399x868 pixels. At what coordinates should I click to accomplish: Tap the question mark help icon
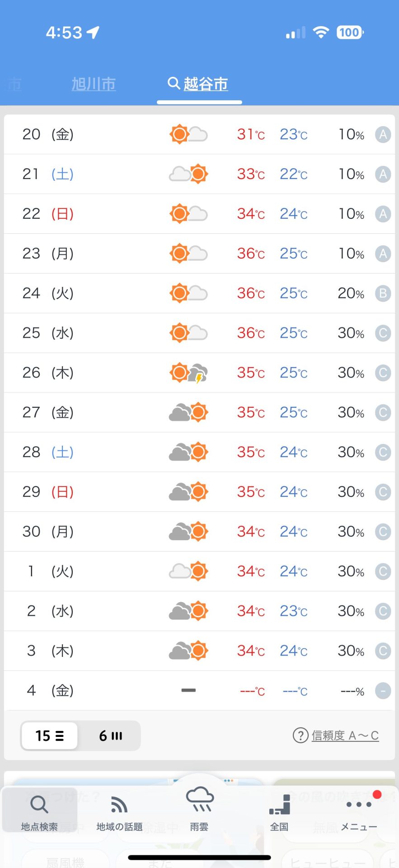click(300, 736)
